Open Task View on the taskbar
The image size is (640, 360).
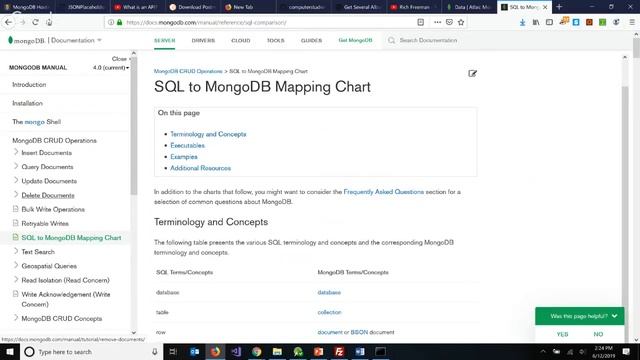click(173, 351)
